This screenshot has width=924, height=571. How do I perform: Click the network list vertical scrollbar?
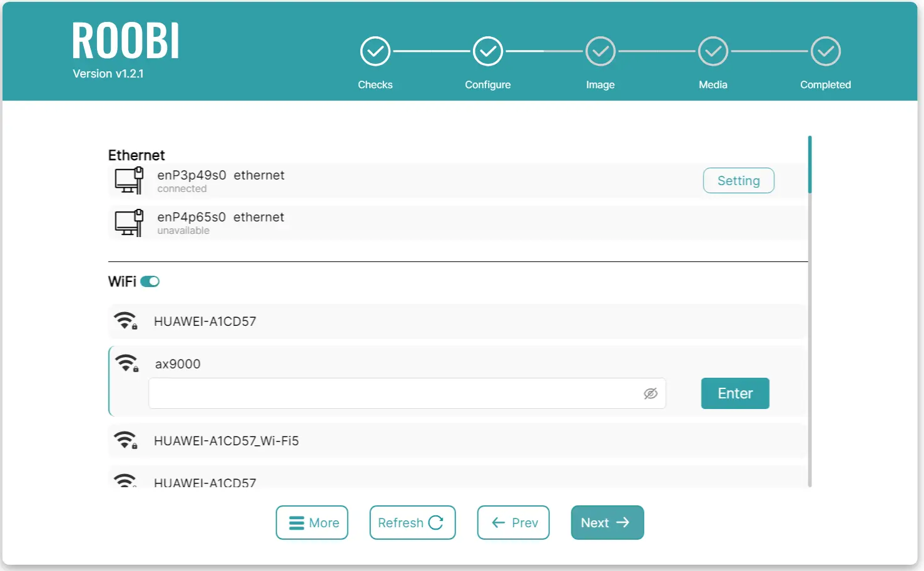(x=810, y=311)
